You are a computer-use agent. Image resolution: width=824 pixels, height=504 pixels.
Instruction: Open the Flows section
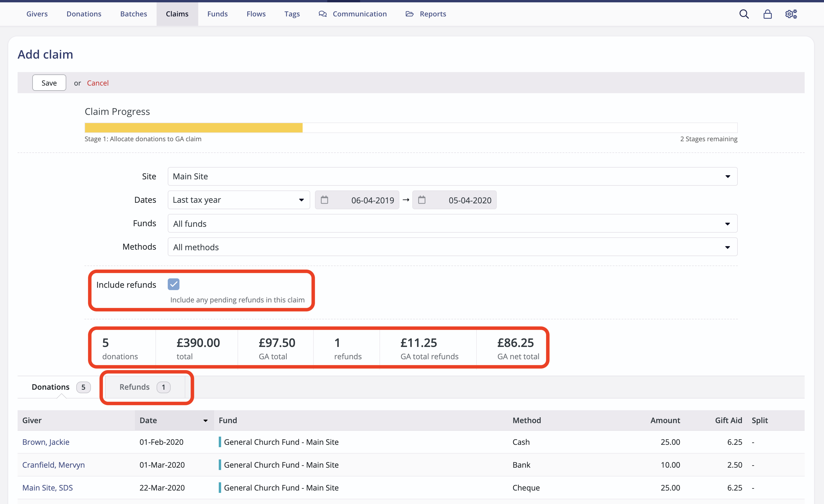[x=256, y=14]
